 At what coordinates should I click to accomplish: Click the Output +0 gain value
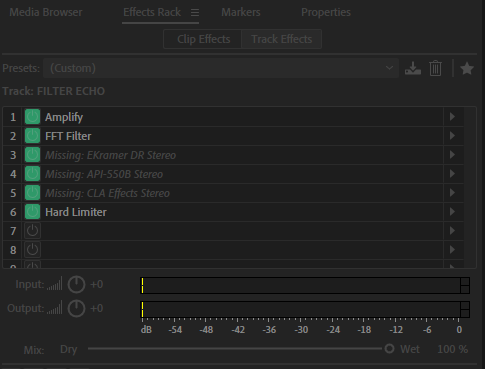[97, 308]
